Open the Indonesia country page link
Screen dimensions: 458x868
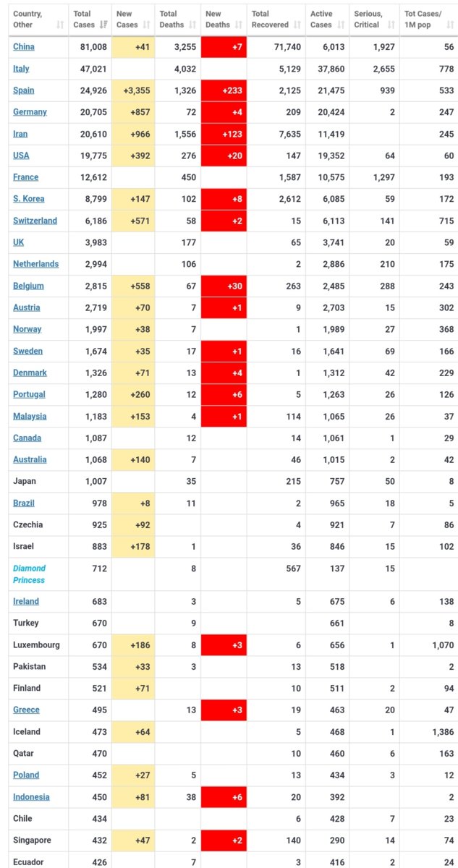pos(31,797)
